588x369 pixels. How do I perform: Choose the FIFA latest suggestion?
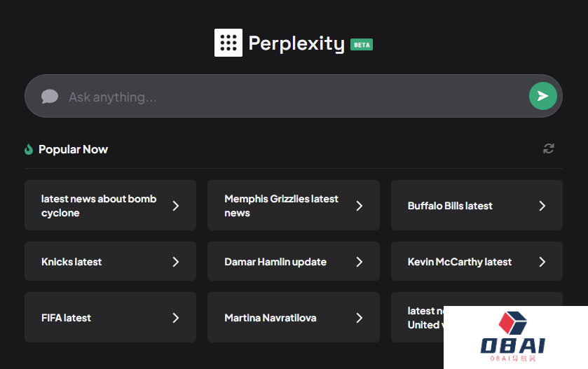click(67, 318)
